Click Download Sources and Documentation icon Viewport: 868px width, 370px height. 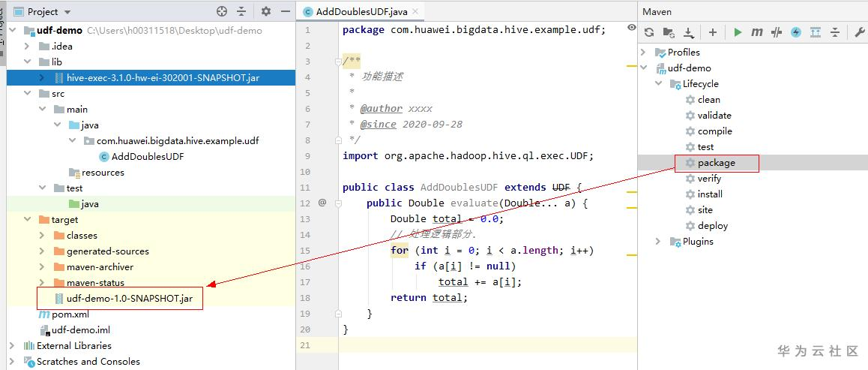click(x=688, y=32)
